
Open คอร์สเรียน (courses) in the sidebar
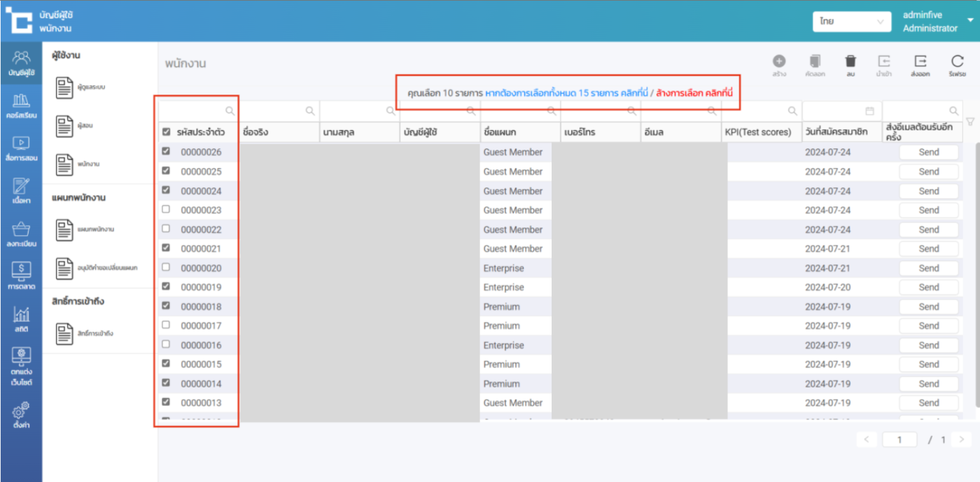(21, 106)
